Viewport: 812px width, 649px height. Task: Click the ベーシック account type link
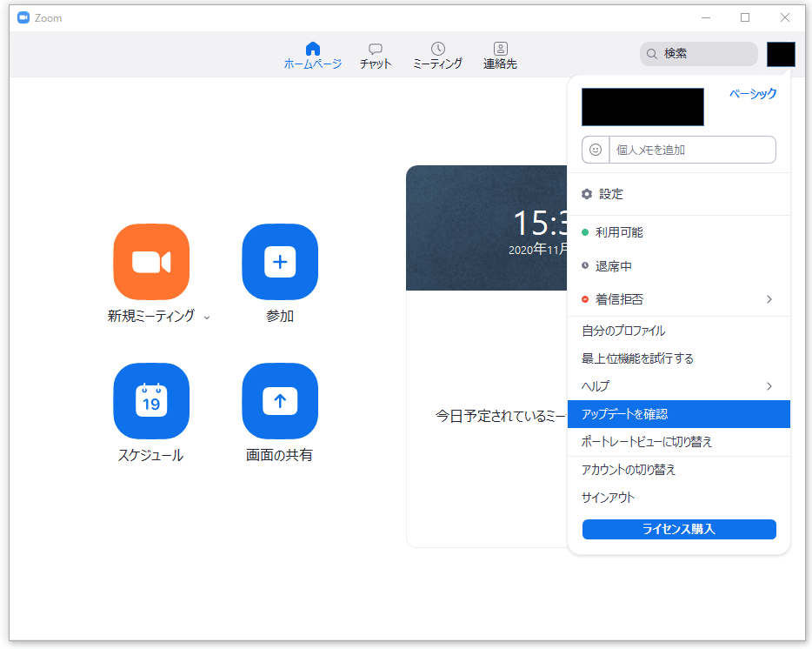pos(753,94)
